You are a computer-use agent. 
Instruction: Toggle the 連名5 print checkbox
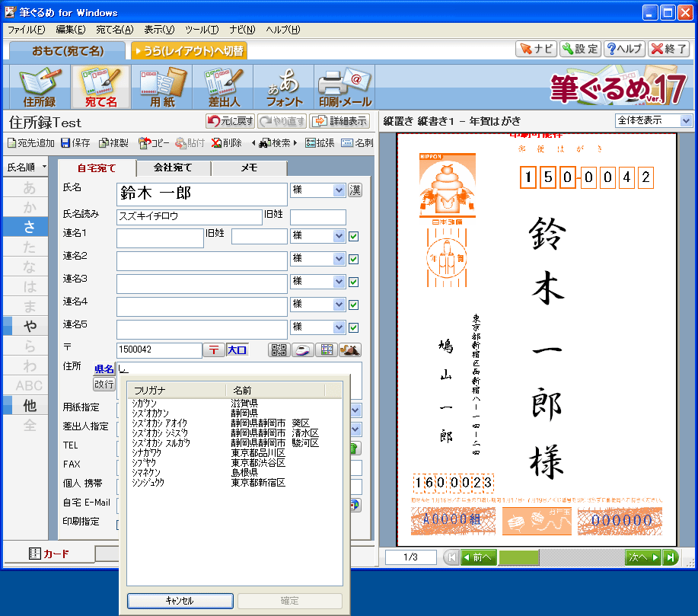point(353,327)
